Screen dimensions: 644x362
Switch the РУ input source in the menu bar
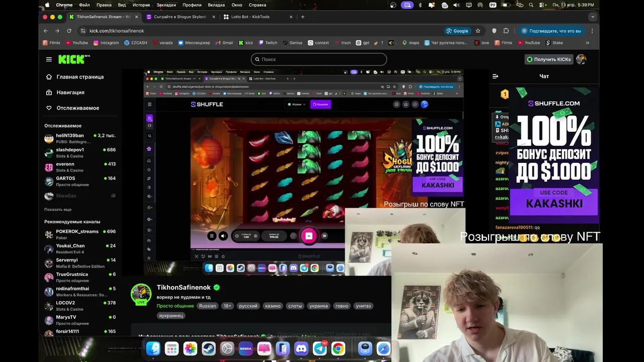493,5
